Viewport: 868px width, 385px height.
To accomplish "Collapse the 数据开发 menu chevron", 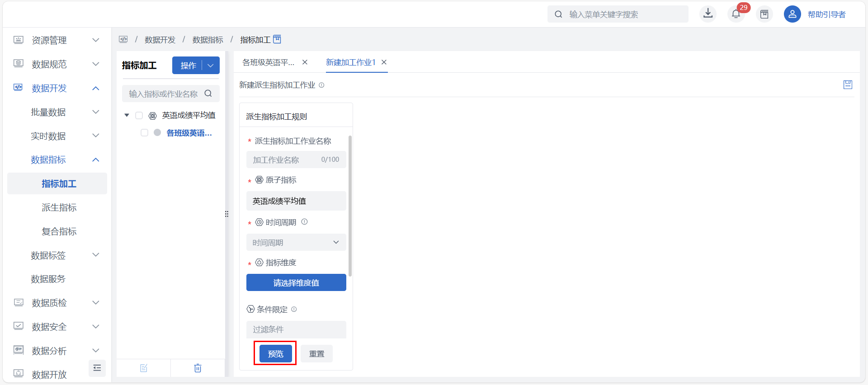I will click(x=96, y=88).
